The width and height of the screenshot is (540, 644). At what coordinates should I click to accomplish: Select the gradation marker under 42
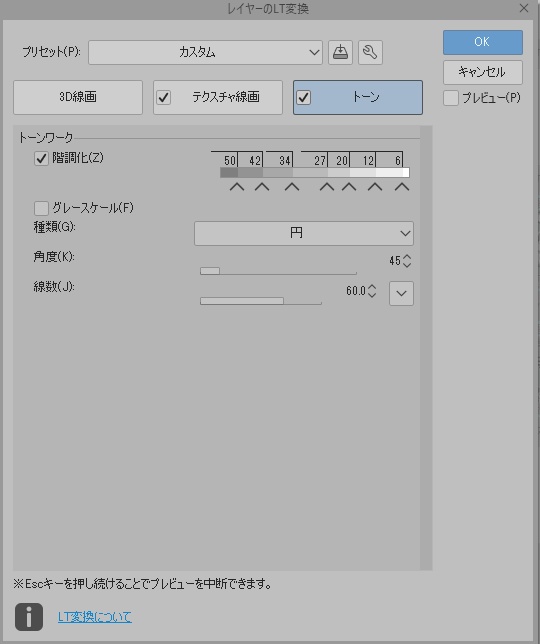tap(262, 187)
